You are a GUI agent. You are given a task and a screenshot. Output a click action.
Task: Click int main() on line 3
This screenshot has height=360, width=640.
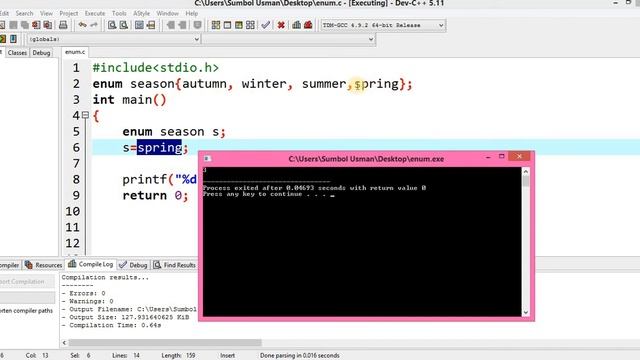point(129,100)
